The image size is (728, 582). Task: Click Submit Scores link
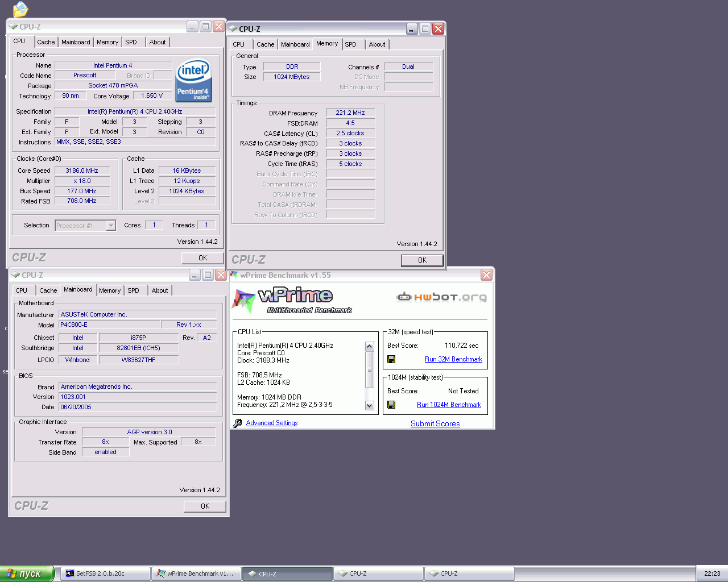click(x=435, y=424)
